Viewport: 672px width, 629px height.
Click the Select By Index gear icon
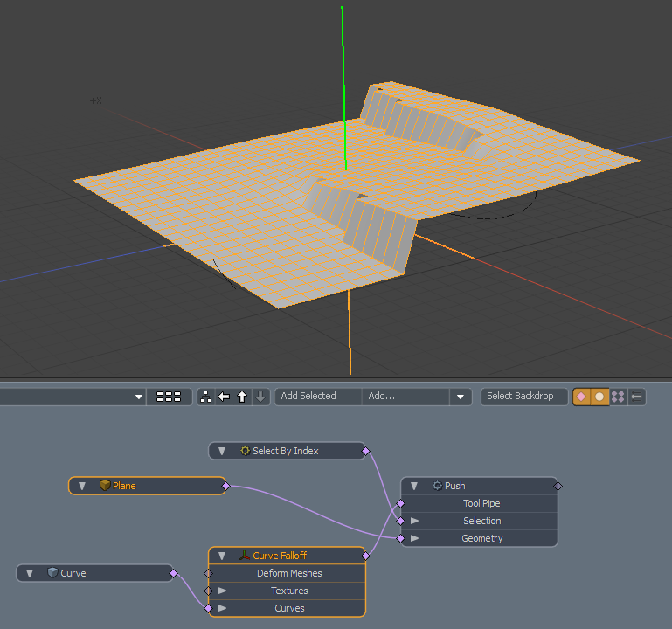click(245, 451)
